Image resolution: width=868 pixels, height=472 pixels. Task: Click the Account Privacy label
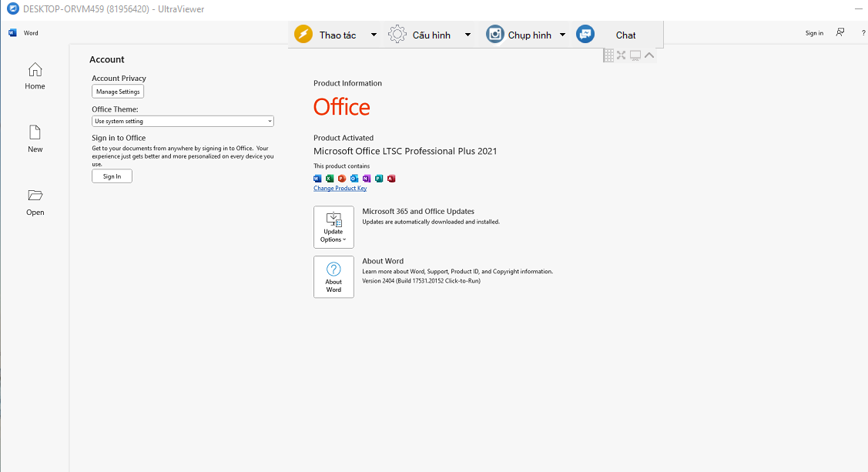pyautogui.click(x=119, y=78)
